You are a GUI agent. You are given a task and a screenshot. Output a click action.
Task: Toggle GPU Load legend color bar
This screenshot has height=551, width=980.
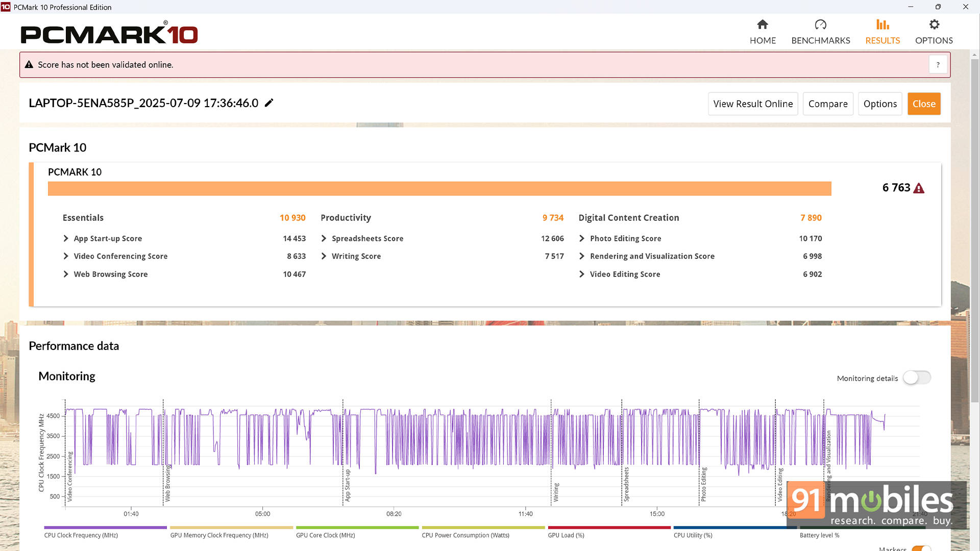point(609,528)
